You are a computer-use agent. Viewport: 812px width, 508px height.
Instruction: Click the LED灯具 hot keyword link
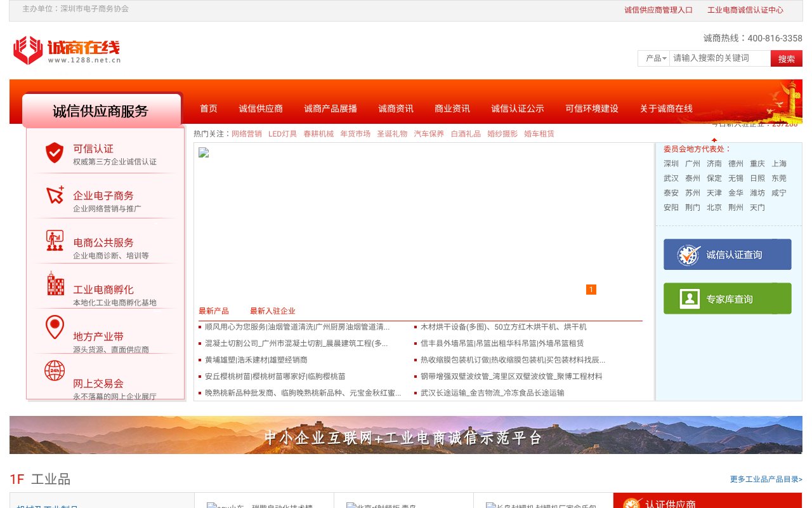coord(282,133)
